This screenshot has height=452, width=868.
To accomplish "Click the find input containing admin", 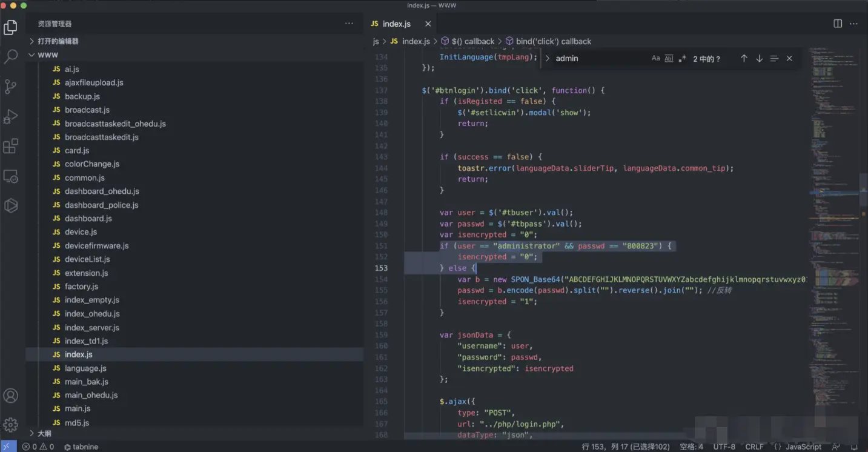I will (600, 58).
